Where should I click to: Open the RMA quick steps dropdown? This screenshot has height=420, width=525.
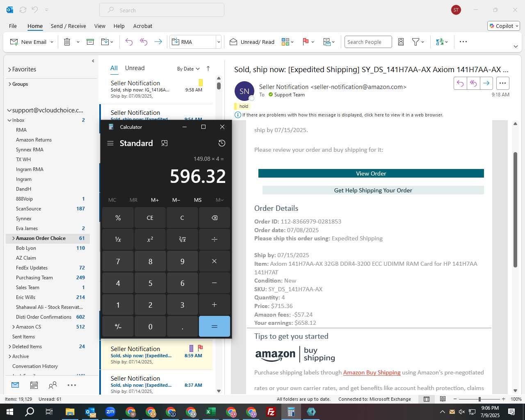(x=219, y=42)
